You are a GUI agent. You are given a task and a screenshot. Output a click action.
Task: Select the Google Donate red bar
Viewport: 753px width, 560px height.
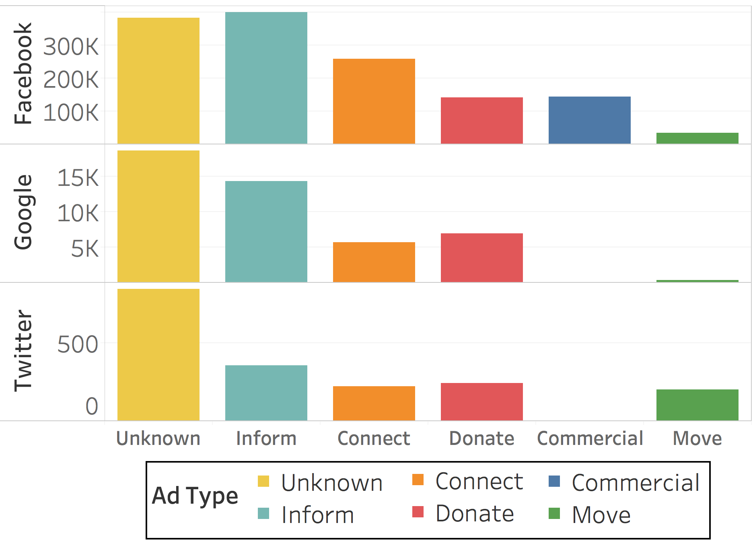[x=482, y=257]
